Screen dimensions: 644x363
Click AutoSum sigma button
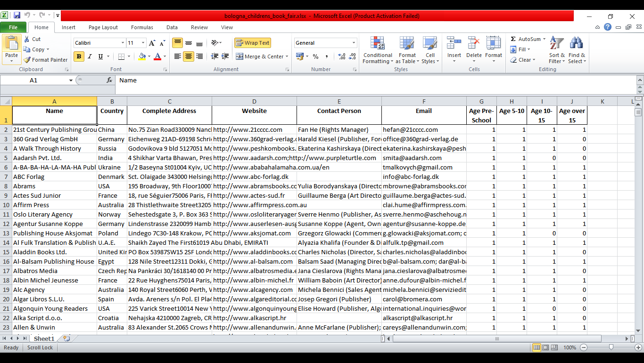[525, 39]
